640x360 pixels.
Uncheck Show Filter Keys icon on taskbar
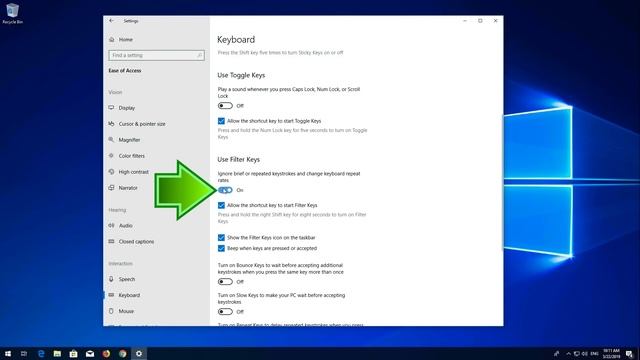point(221,238)
